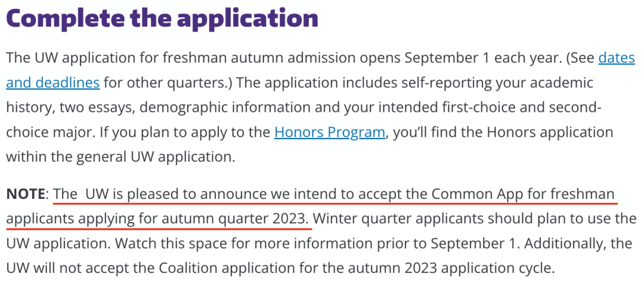Click the underlined "autumn quarter 2023" text
The height and width of the screenshot is (286, 644).
pyautogui.click(x=249, y=219)
